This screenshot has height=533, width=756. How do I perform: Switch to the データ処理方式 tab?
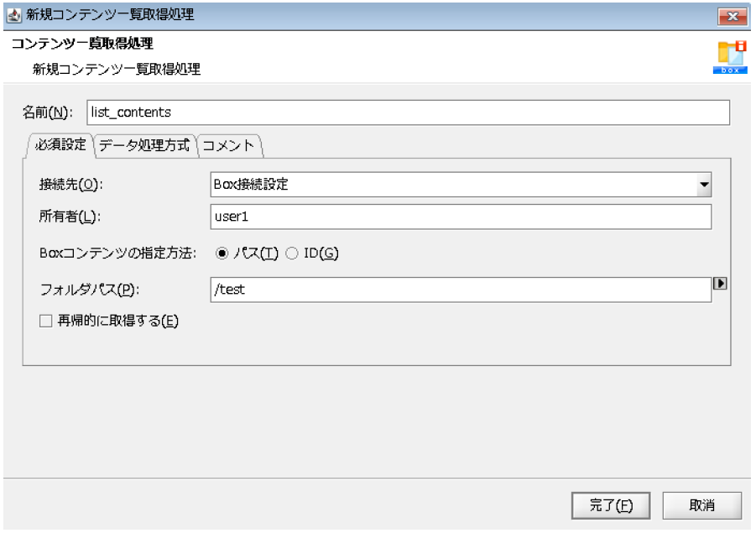tap(143, 146)
